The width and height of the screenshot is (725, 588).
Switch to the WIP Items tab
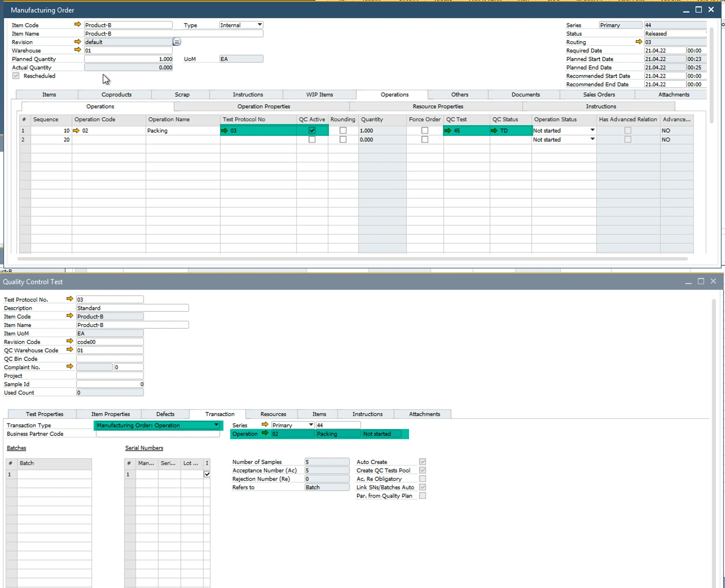319,94
